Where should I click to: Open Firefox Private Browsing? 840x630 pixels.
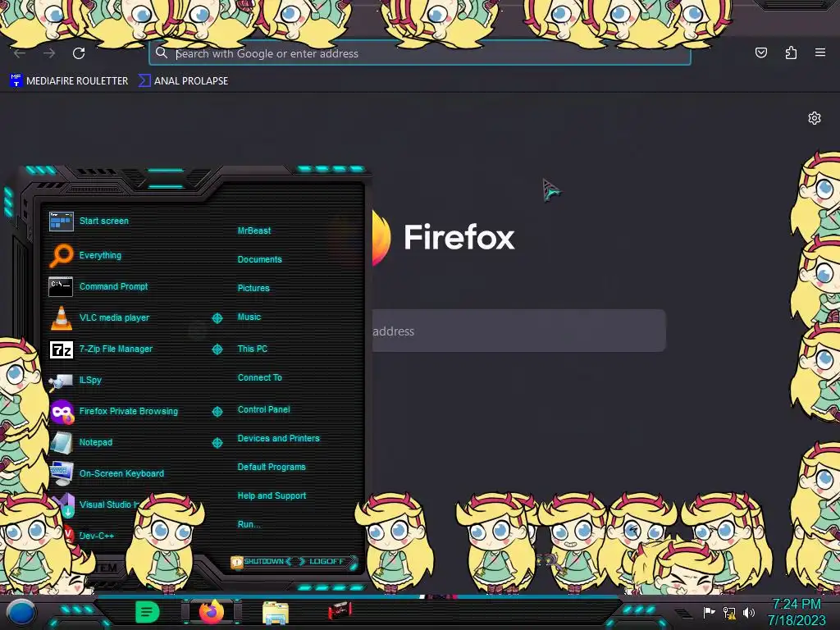point(129,412)
